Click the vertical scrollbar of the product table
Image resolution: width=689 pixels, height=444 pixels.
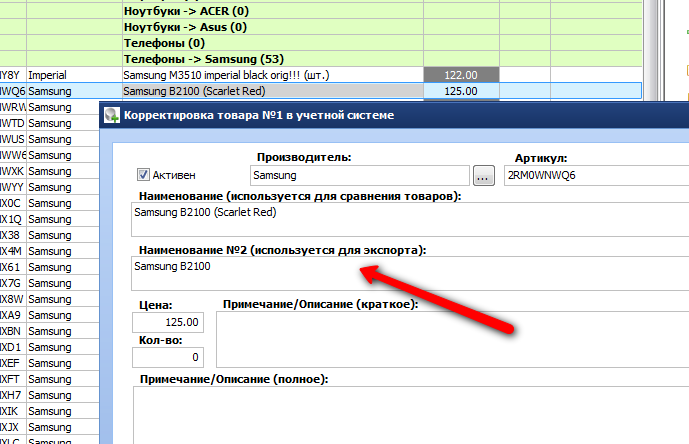point(652,51)
